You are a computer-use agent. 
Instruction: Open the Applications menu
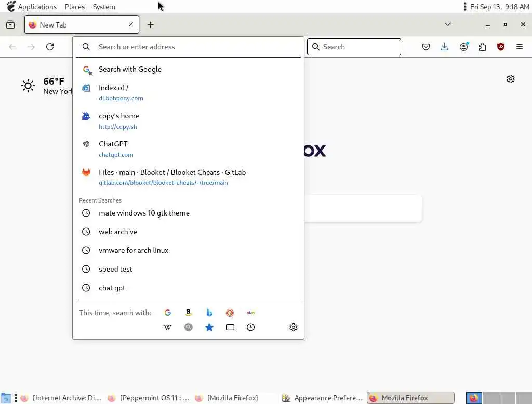pos(32,7)
